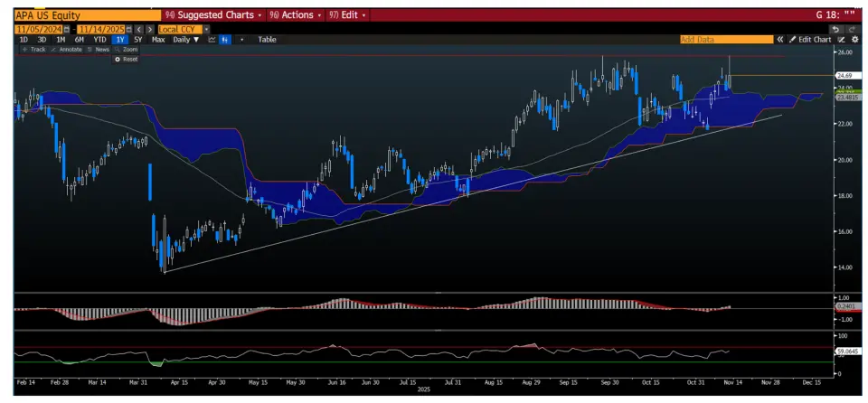Screen dimensions: 868x403
Task: Select the candlestick chart type icon
Action: click(225, 40)
